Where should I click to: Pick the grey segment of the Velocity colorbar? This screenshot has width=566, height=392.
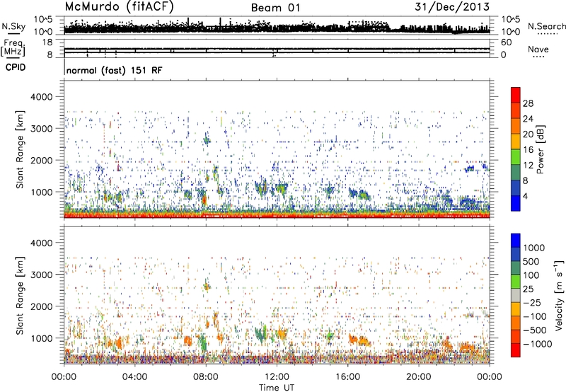pos(516,296)
